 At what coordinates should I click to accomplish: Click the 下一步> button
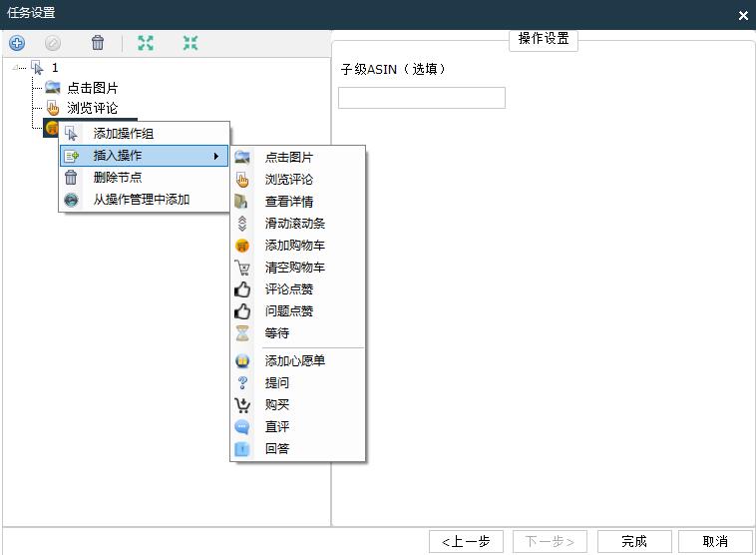point(551,541)
